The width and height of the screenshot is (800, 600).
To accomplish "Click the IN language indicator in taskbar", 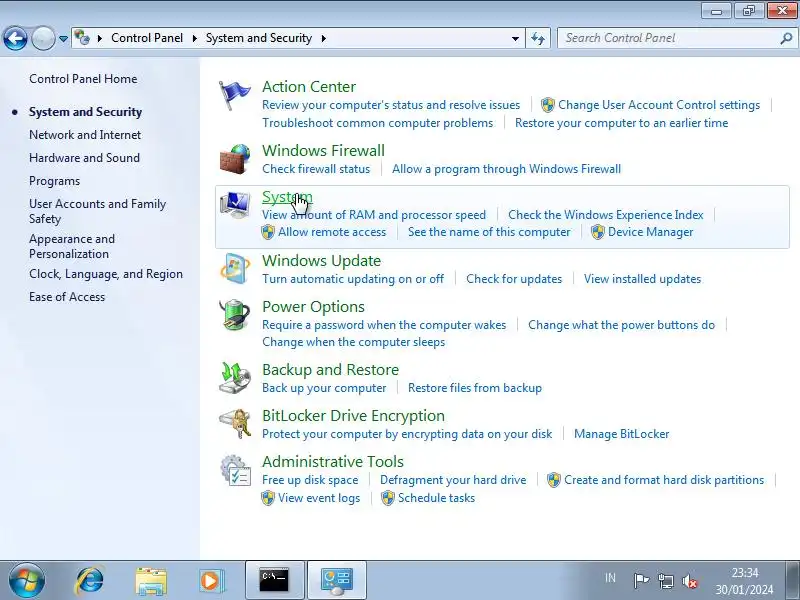I will pyautogui.click(x=610, y=578).
